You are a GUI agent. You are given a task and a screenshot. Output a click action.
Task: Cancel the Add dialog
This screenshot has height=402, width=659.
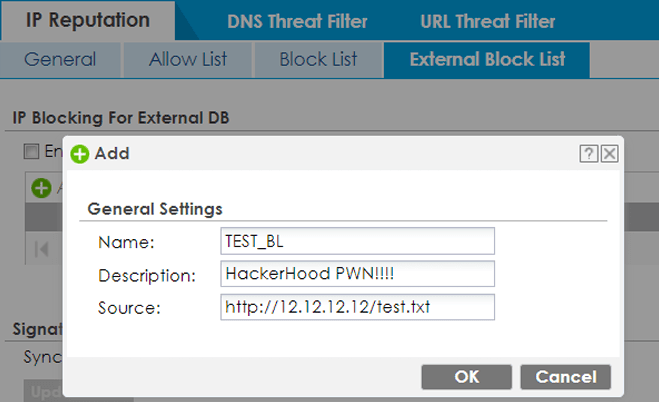[x=565, y=377]
